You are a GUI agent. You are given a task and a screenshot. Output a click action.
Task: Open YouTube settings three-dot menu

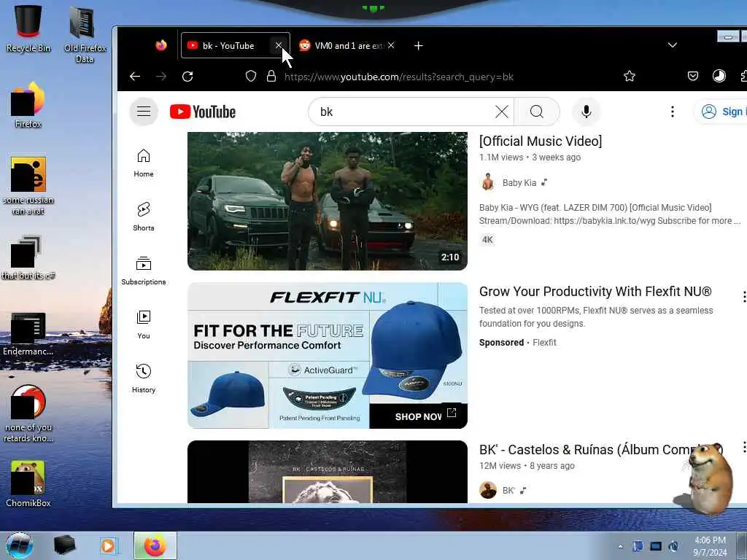coord(672,112)
